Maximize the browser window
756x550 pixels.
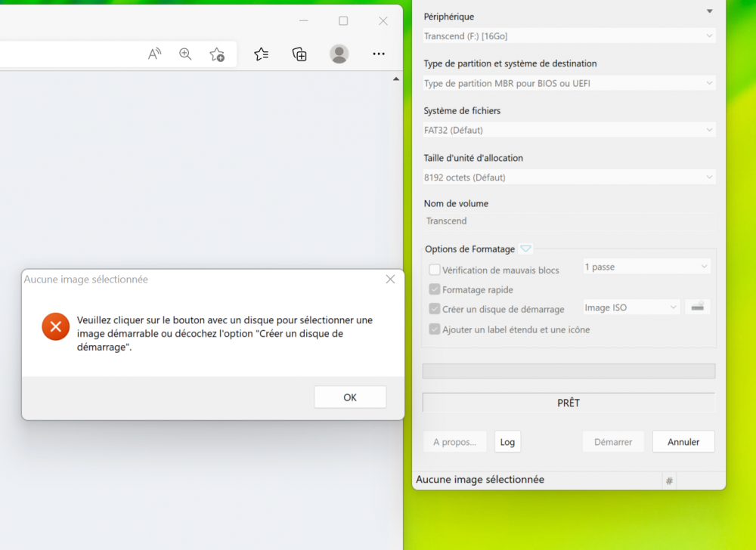pos(343,20)
